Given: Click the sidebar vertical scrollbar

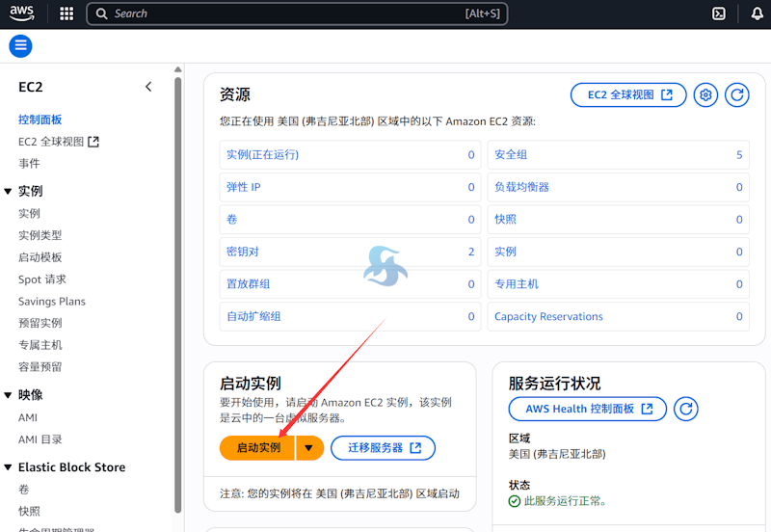Looking at the screenshot, I should (177, 289).
